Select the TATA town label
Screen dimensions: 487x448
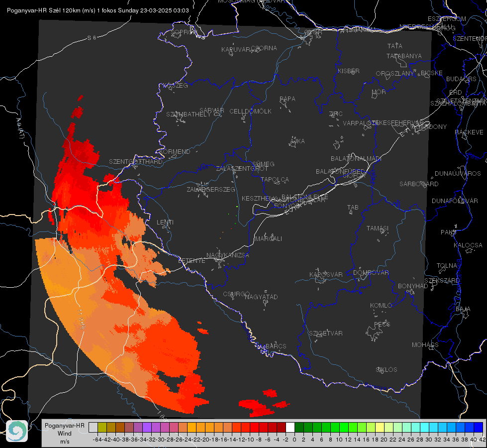point(395,46)
